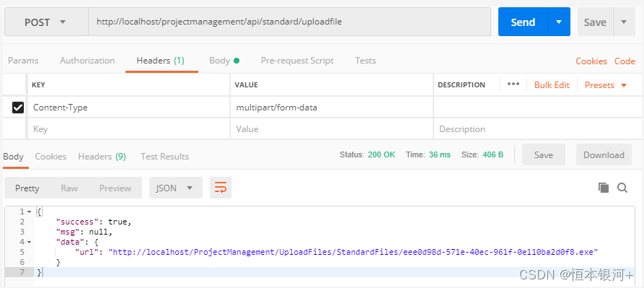644x288 pixels.
Task: Click the three-dots column options icon
Action: coord(513,84)
